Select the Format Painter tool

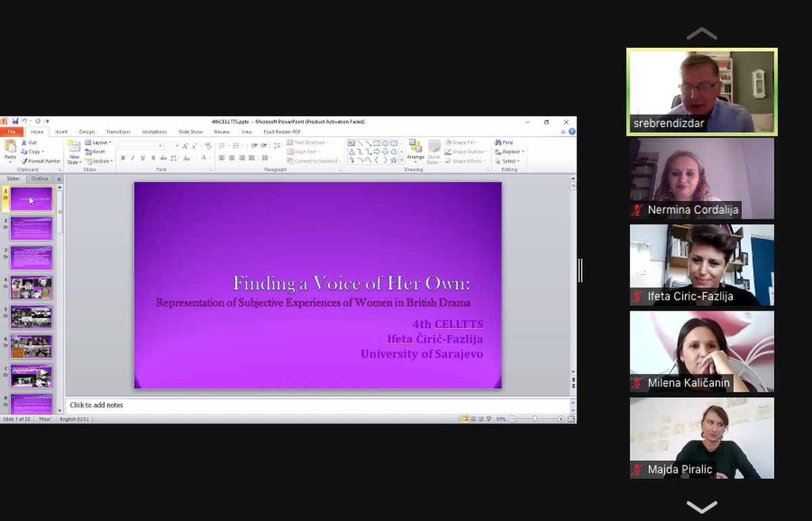[x=41, y=161]
